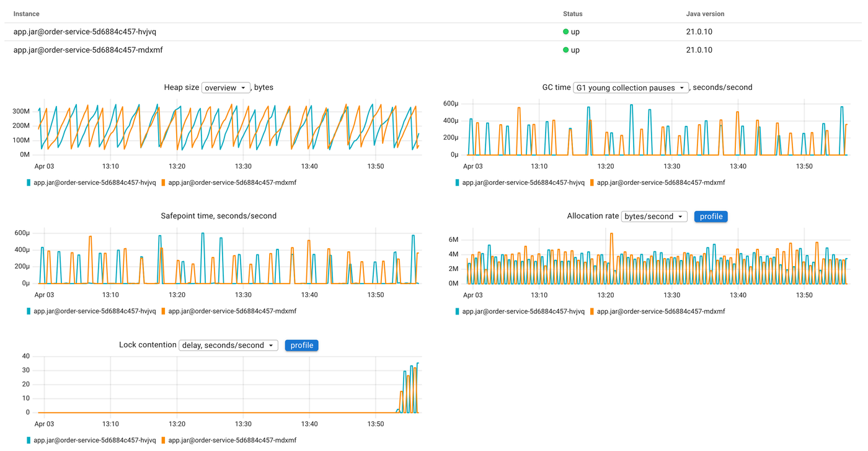Sort table by the Instance column header
Screen dimensions: 868x451
coord(25,13)
